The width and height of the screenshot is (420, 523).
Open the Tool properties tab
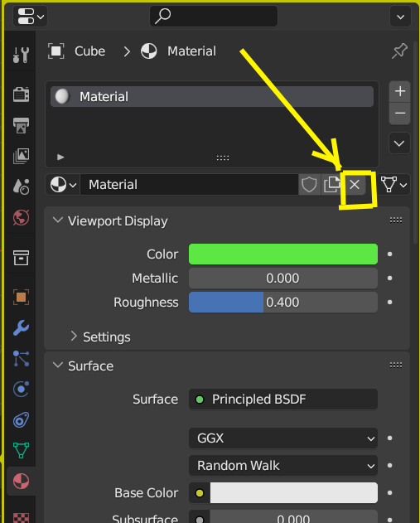21,55
